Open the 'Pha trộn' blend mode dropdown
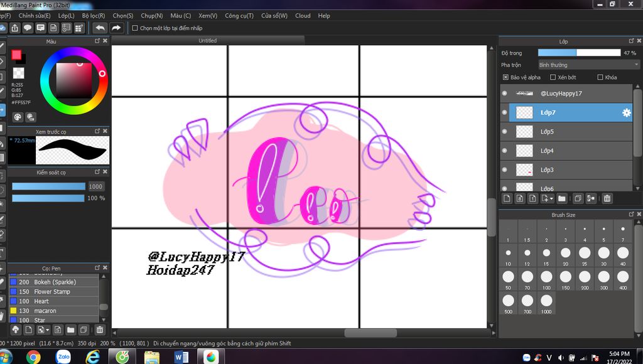Image resolution: width=643 pixels, height=364 pixels. click(x=589, y=65)
